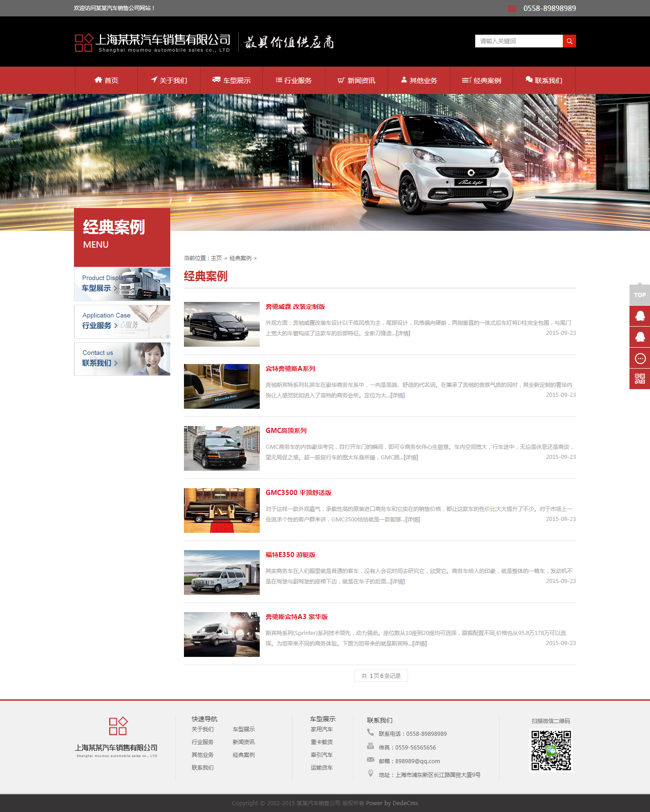Click the WeChat QR code in footer

click(551, 750)
